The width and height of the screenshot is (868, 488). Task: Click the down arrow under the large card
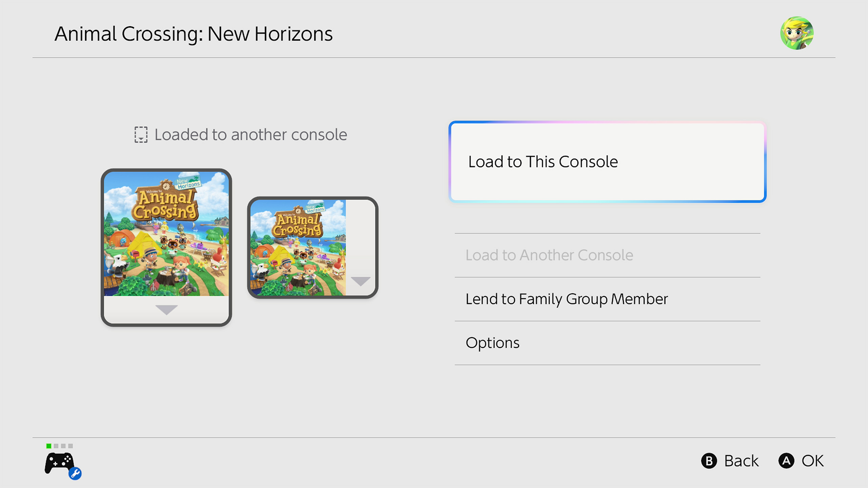pos(166,309)
